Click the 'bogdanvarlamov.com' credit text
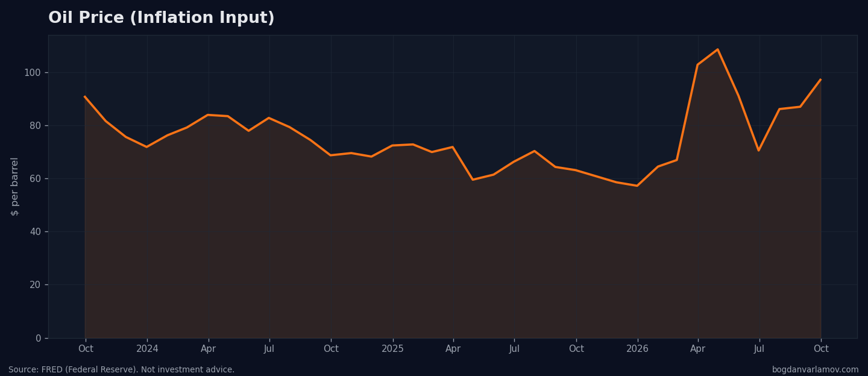 pyautogui.click(x=815, y=370)
